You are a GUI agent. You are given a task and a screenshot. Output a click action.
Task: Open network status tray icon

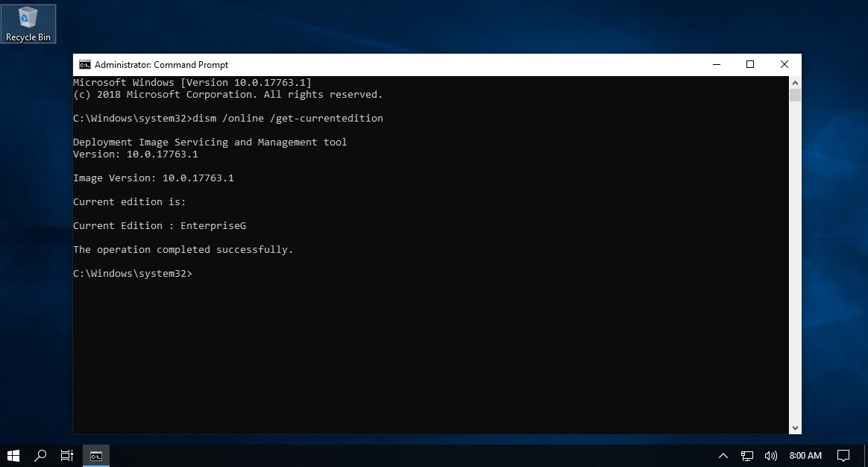pos(746,456)
